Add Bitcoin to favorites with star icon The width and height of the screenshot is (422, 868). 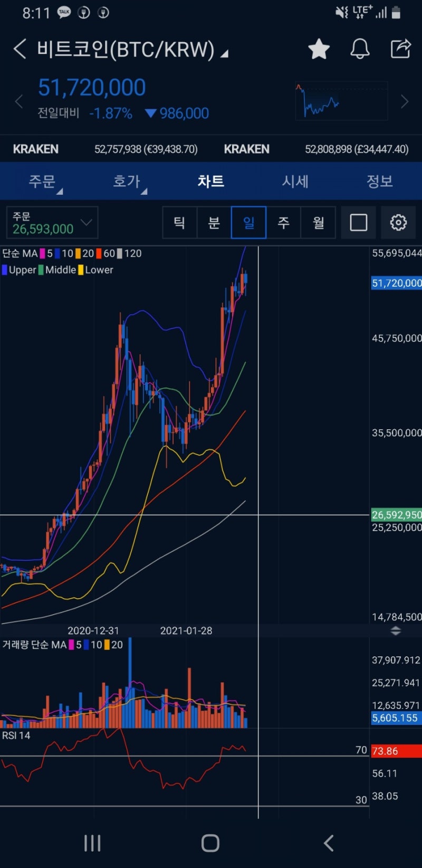click(319, 49)
